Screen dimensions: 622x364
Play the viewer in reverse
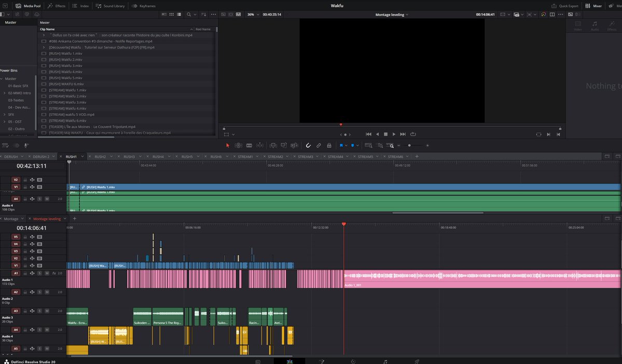[377, 134]
